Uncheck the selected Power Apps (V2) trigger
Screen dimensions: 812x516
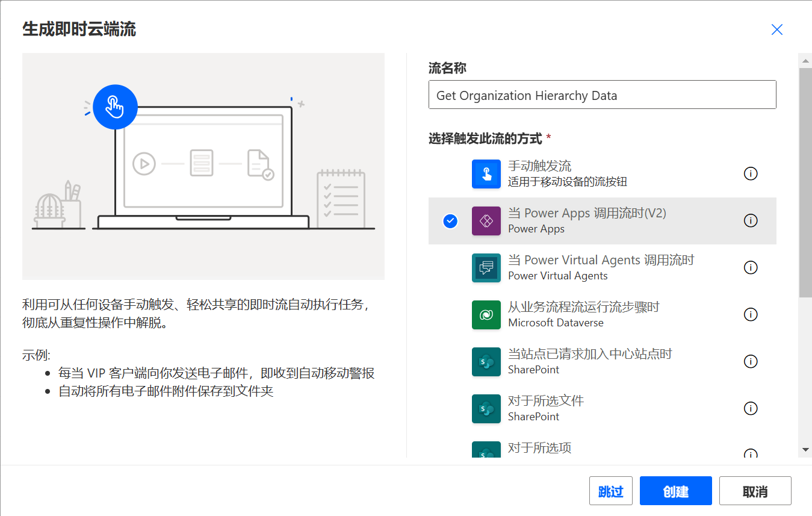pos(450,221)
